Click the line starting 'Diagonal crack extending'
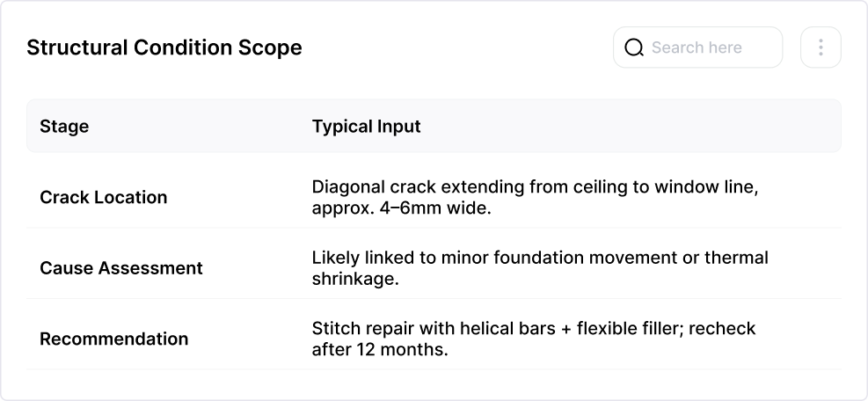Screen dimensions: 868x401 tap(533, 188)
